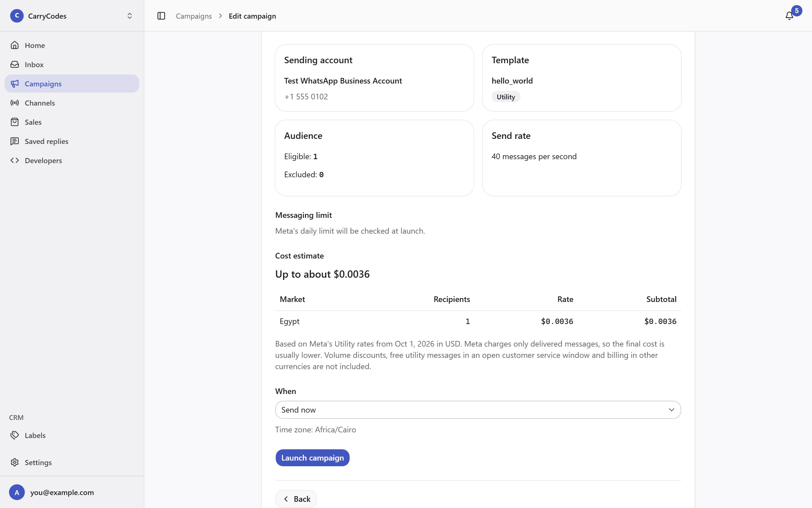
Task: Click the Recipients column header
Action: (x=452, y=299)
